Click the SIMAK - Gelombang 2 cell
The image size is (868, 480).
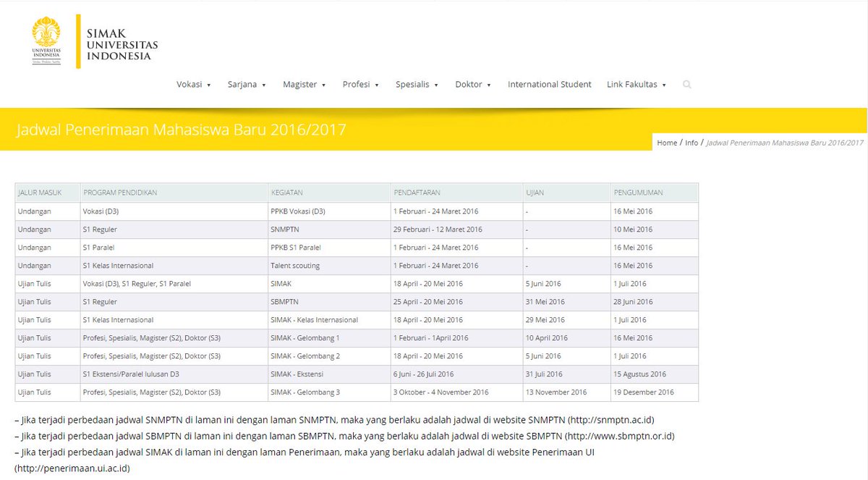coord(329,356)
